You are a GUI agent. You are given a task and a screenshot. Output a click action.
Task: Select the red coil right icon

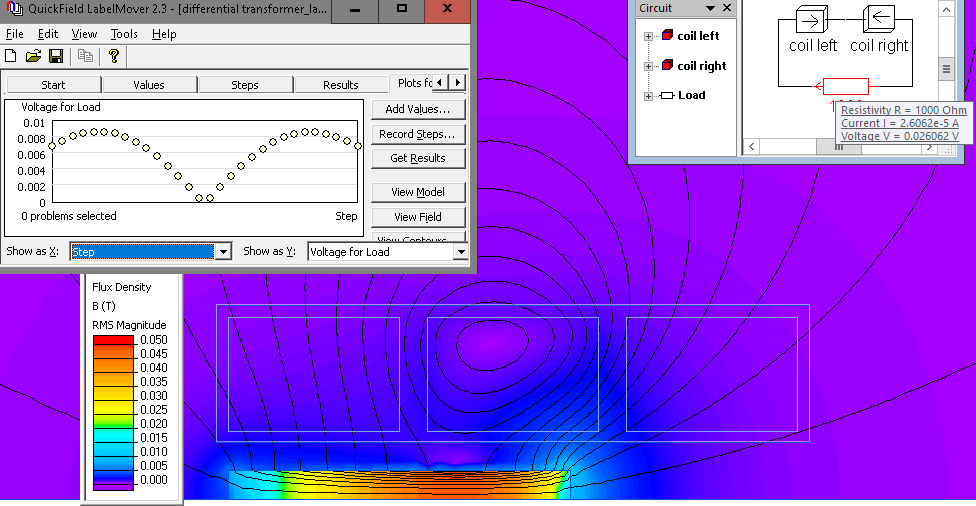click(667, 65)
